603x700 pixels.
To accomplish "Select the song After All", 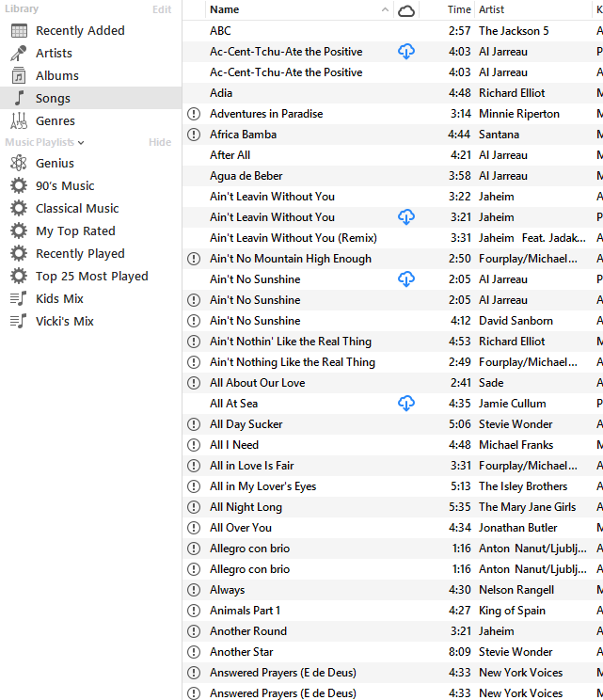I will pyautogui.click(x=230, y=155).
